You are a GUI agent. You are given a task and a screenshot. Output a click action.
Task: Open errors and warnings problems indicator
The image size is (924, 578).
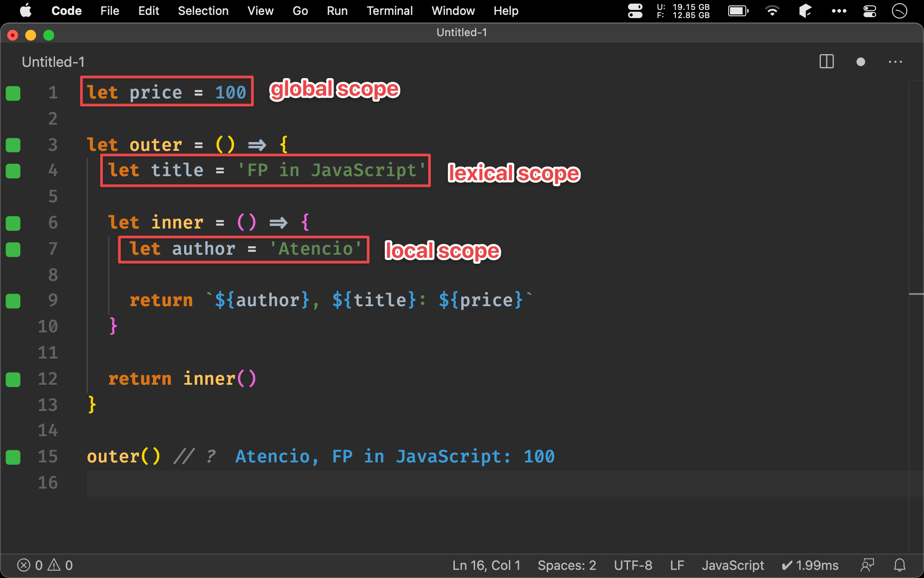(x=45, y=565)
